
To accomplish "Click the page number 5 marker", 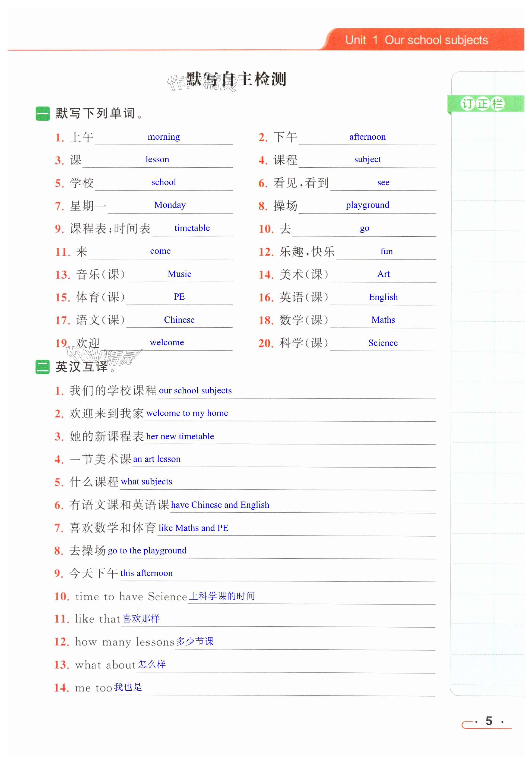I will tap(489, 721).
